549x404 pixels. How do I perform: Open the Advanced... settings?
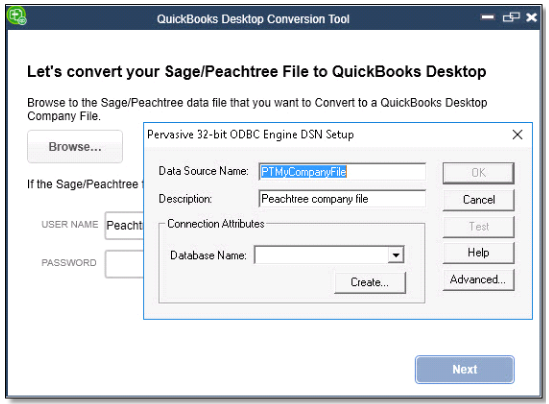tap(478, 279)
